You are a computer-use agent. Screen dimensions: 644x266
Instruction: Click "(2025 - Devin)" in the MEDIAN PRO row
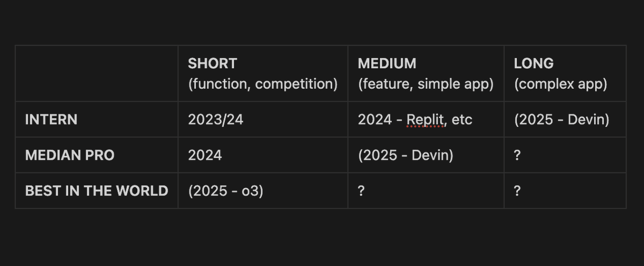click(406, 155)
